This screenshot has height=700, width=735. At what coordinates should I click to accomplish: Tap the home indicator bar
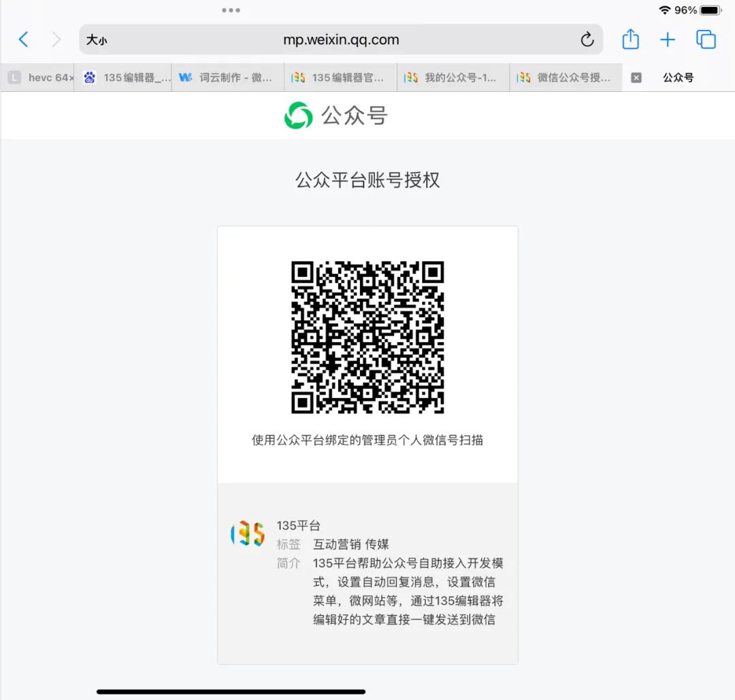(231, 692)
